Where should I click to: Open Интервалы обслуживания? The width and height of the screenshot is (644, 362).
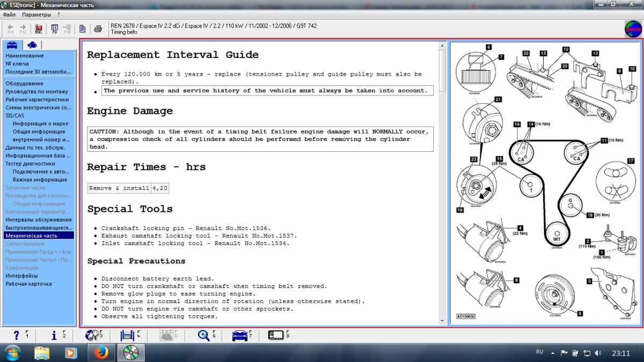tap(39, 219)
